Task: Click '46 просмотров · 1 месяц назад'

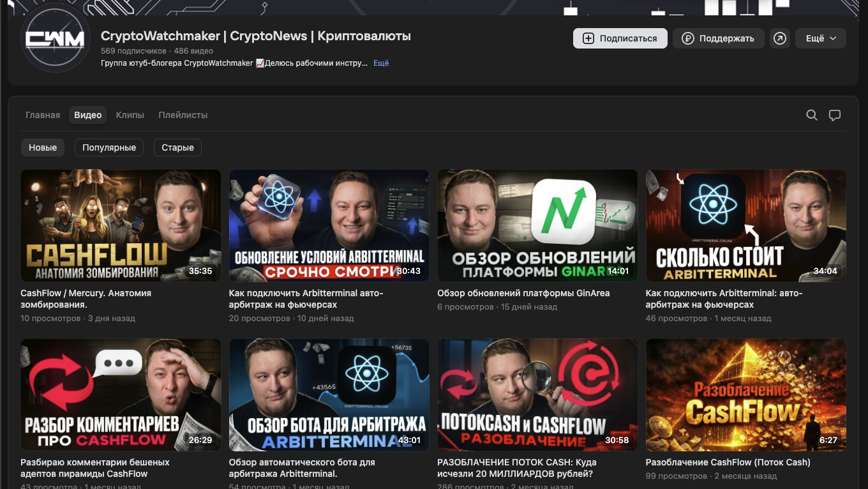Action: [708, 318]
